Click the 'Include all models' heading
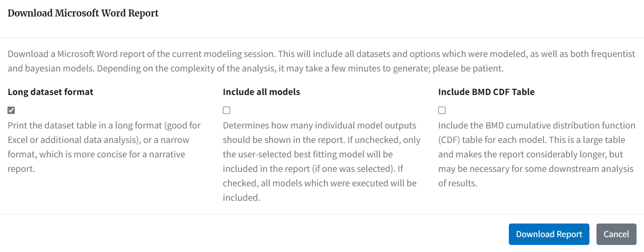The width and height of the screenshot is (644, 252). [x=261, y=92]
